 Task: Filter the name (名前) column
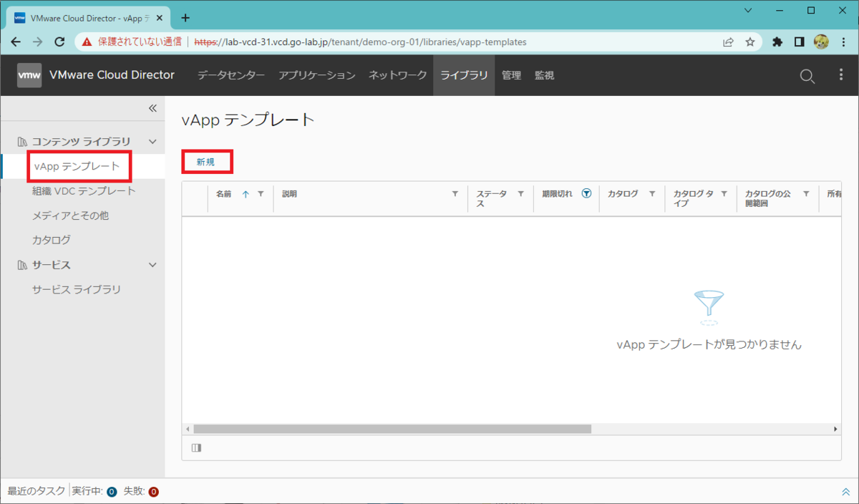[x=261, y=194]
